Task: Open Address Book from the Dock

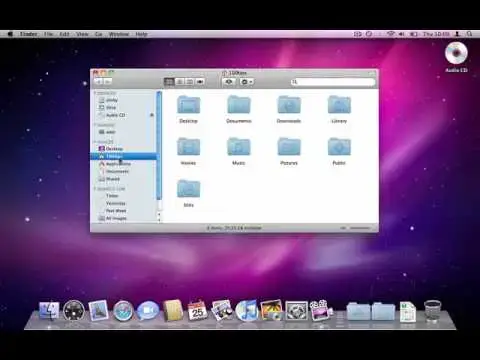Action: [173, 310]
